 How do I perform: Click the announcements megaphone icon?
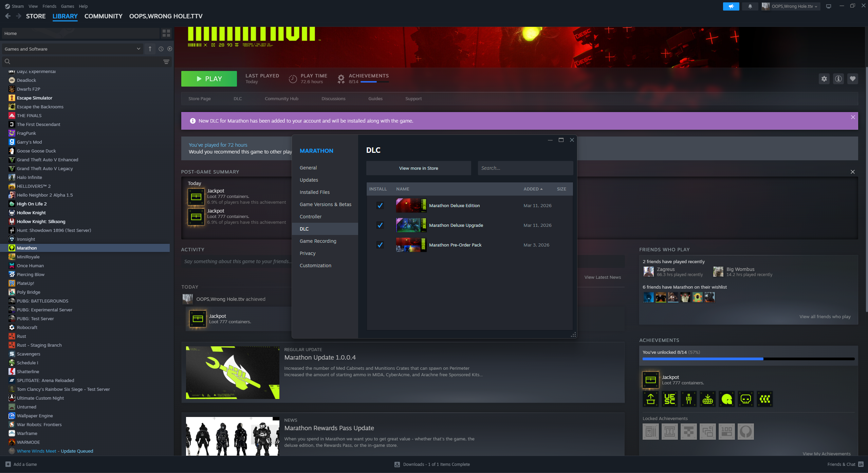731,6
